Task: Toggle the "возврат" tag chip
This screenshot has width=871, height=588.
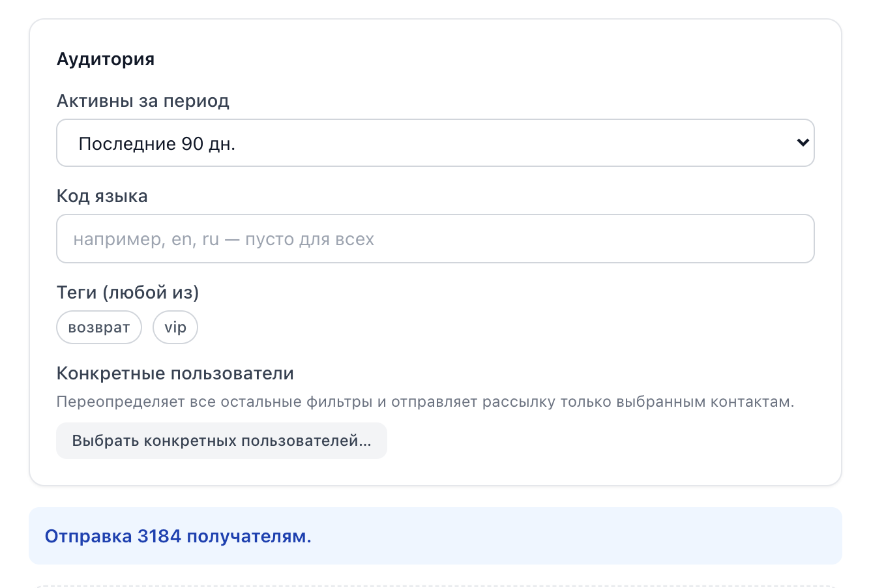Action: click(99, 327)
